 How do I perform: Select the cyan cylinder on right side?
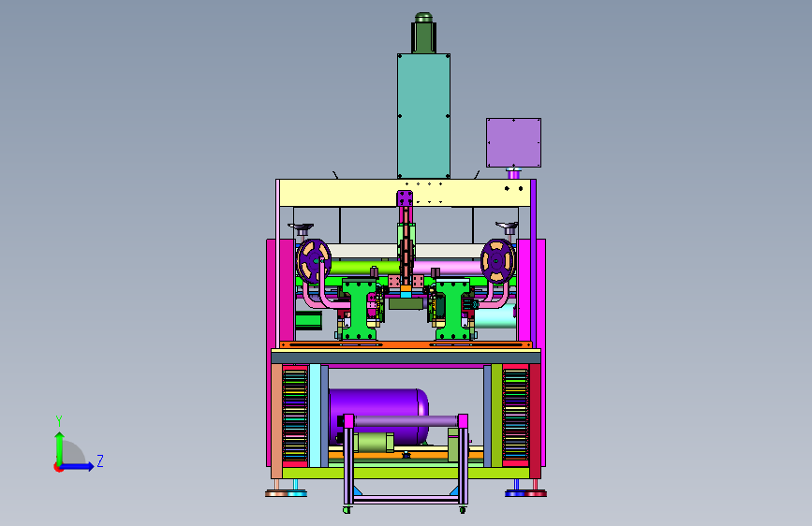[495, 316]
